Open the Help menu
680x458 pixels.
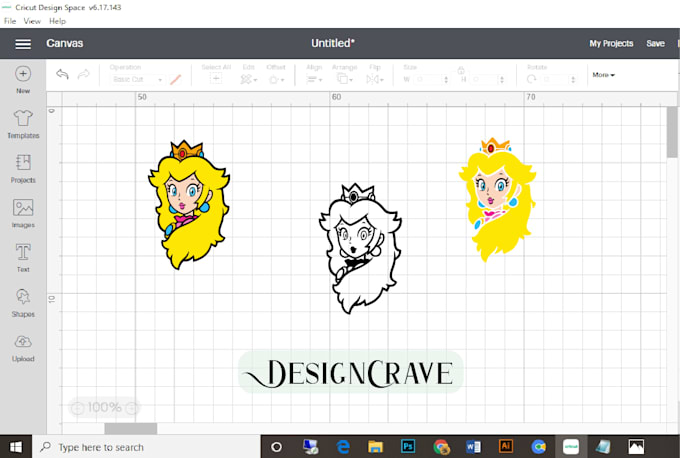coord(57,21)
